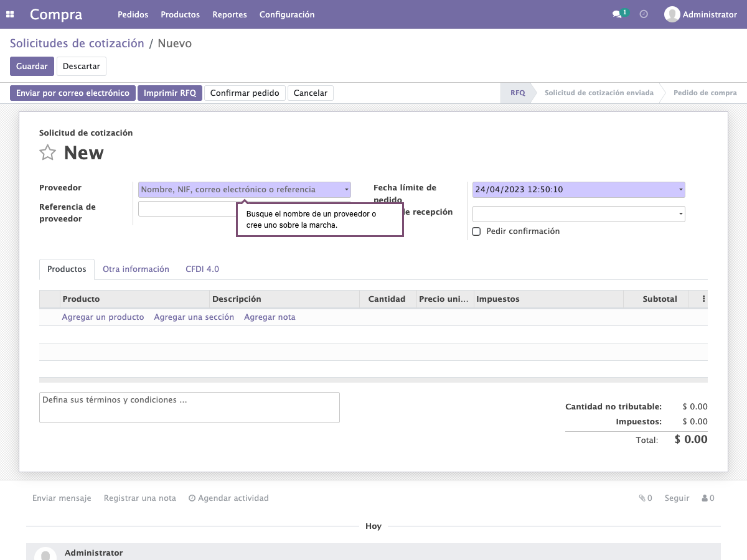Open the Proveedor dropdown field
The image size is (747, 560).
point(245,190)
